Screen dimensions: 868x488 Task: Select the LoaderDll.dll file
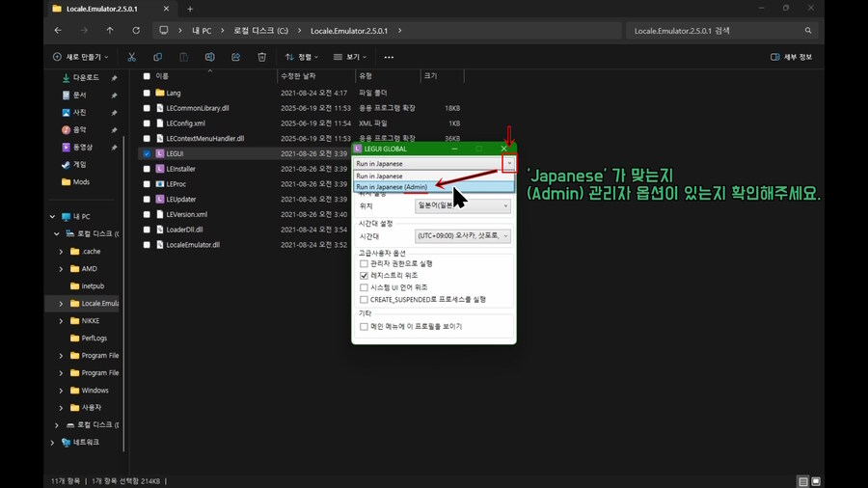(184, 230)
